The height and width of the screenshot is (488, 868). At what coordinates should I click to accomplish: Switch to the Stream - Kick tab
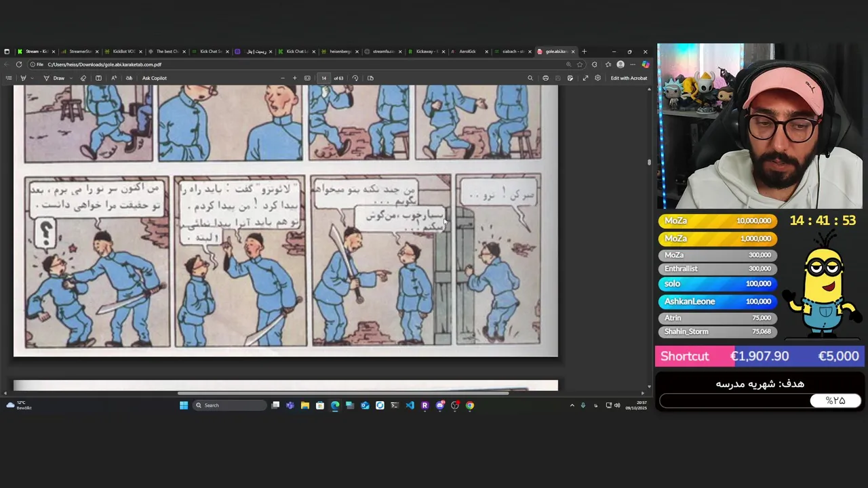(37, 52)
